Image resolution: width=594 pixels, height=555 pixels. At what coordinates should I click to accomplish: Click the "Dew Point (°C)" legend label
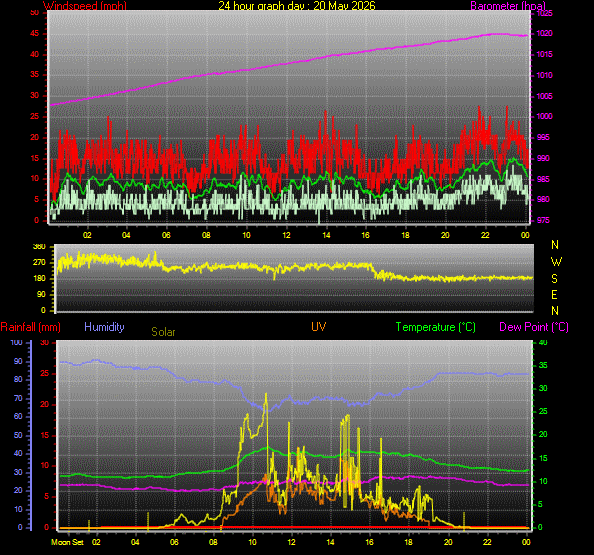pyautogui.click(x=534, y=327)
